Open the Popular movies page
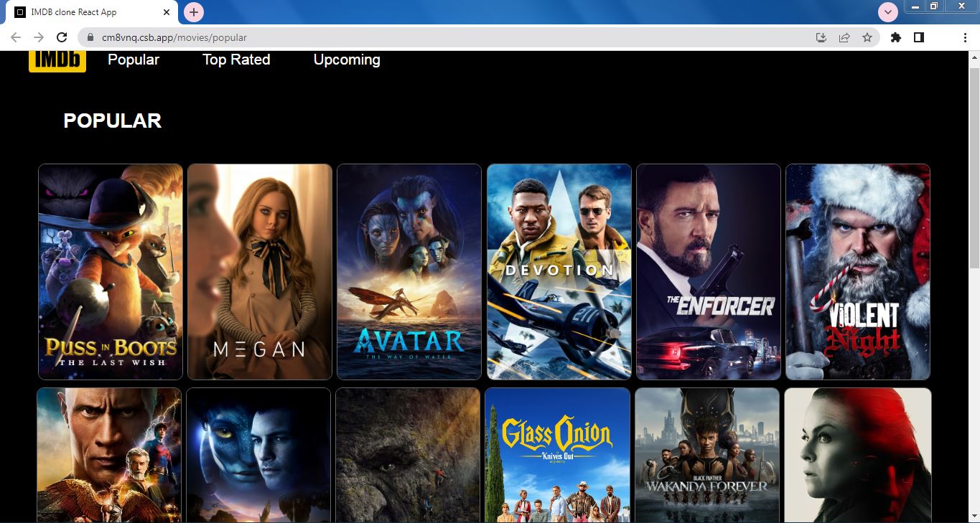This screenshot has height=523, width=980. (x=134, y=60)
